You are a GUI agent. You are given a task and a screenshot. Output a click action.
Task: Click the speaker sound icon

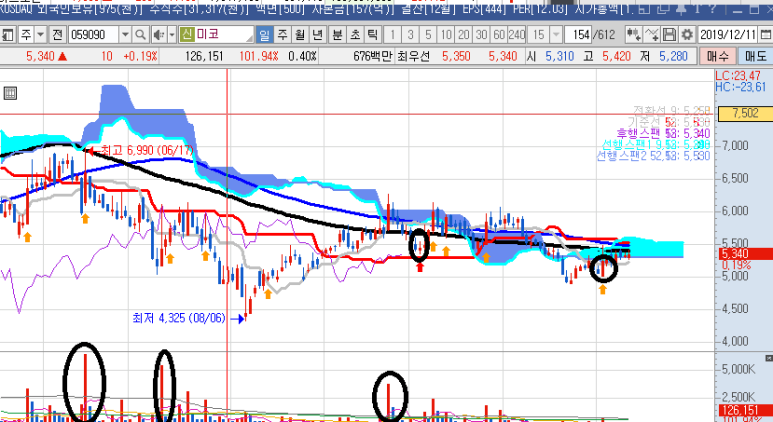click(x=159, y=35)
